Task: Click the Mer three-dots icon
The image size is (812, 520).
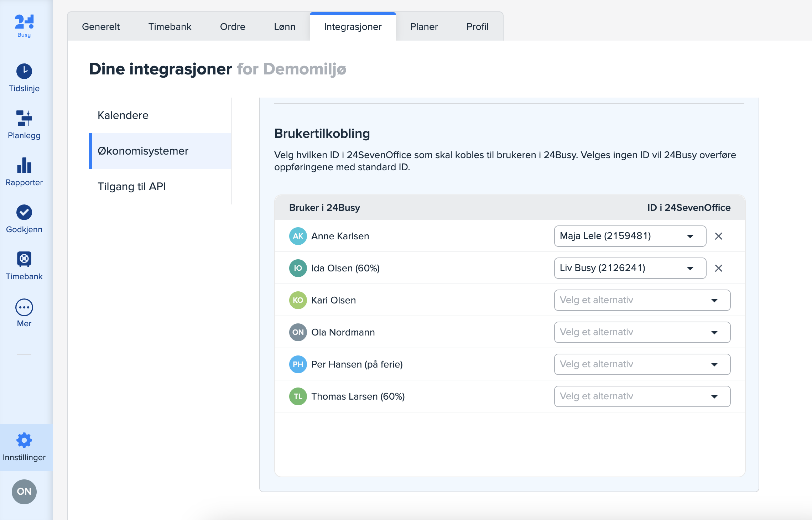Action: point(24,307)
